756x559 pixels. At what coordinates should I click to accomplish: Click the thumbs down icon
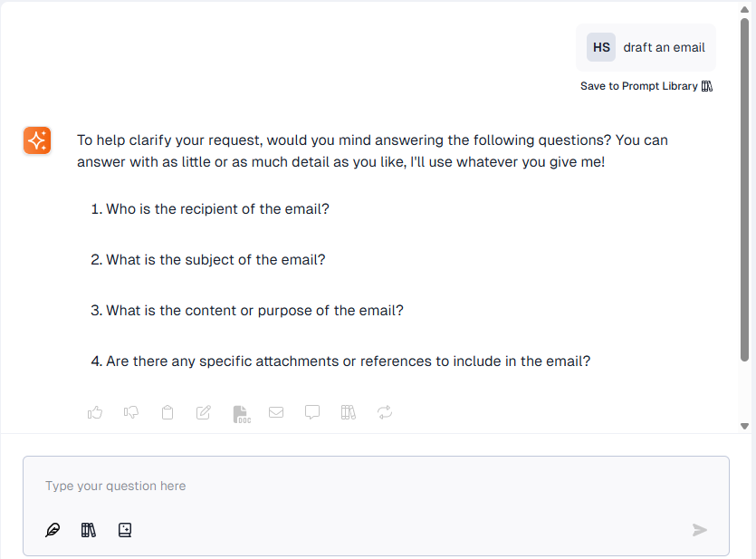point(131,412)
